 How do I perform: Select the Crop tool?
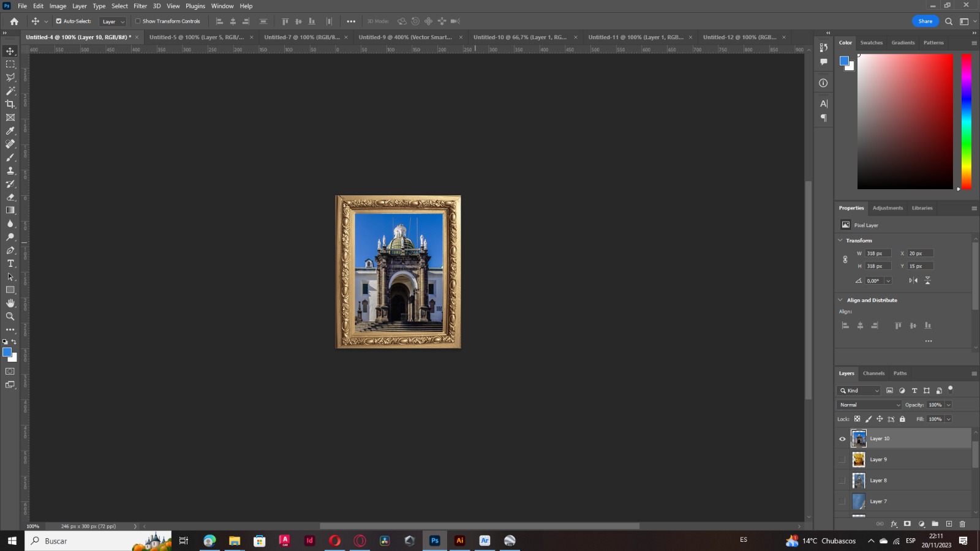tap(10, 104)
